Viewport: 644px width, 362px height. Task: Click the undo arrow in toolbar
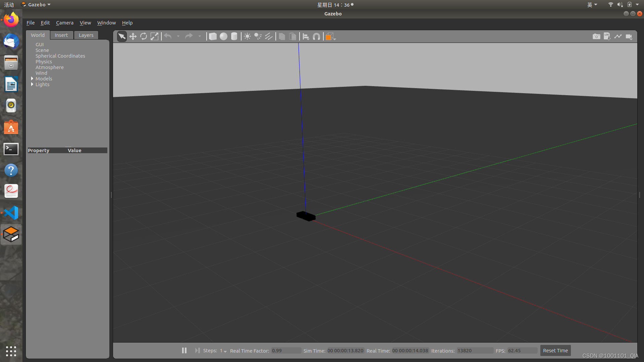(168, 36)
